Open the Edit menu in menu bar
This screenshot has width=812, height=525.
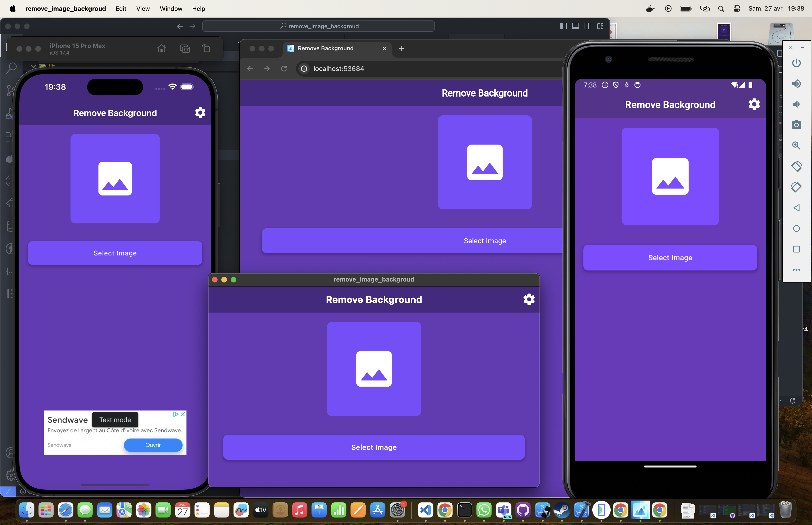(x=121, y=8)
